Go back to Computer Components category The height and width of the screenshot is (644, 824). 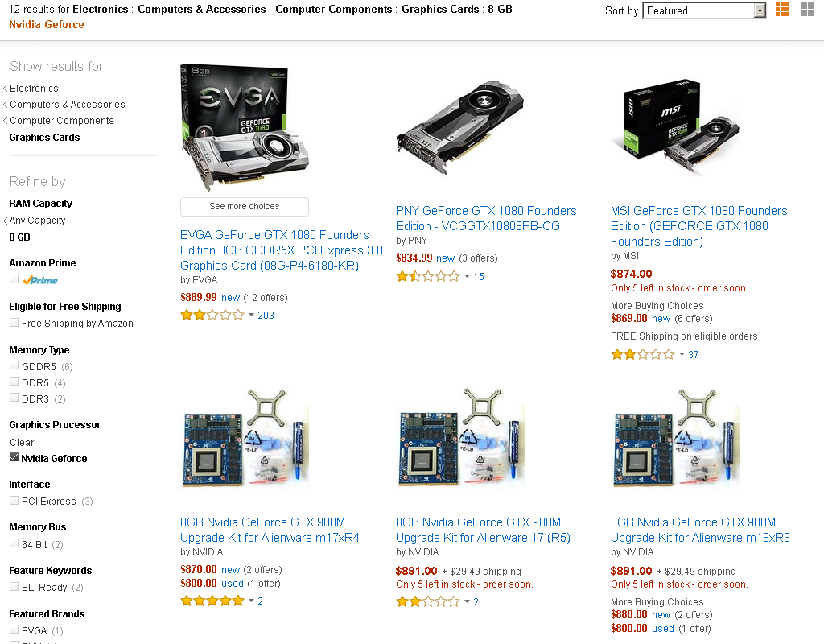click(x=61, y=121)
